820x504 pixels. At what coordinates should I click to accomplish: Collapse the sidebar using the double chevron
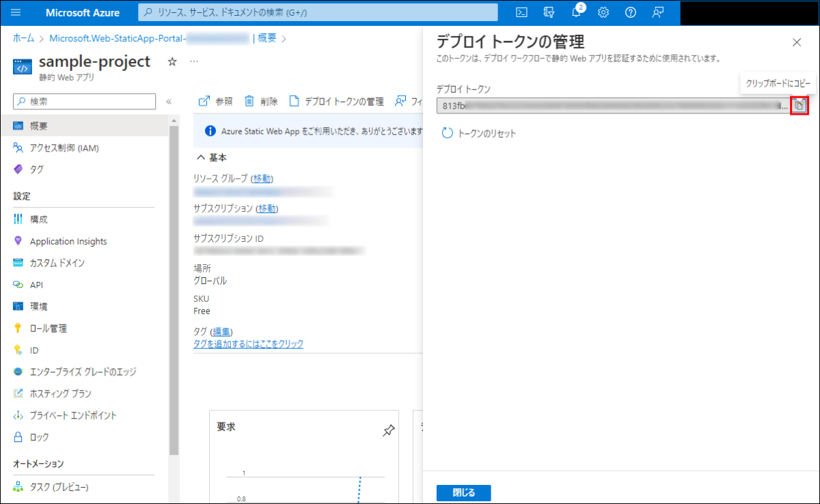point(169,102)
